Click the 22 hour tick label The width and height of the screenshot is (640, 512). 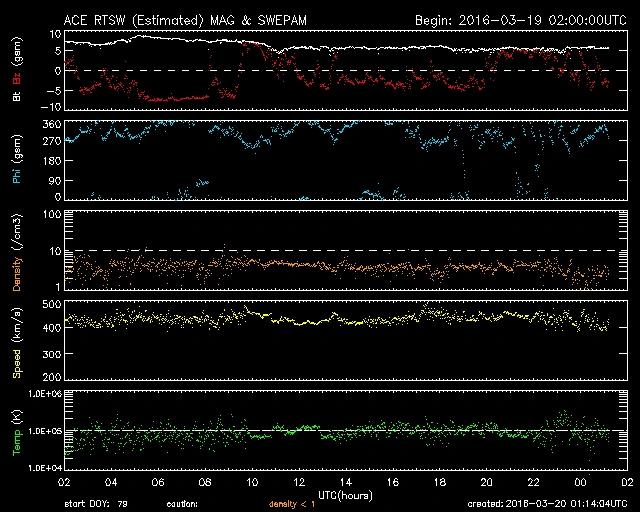coord(533,483)
